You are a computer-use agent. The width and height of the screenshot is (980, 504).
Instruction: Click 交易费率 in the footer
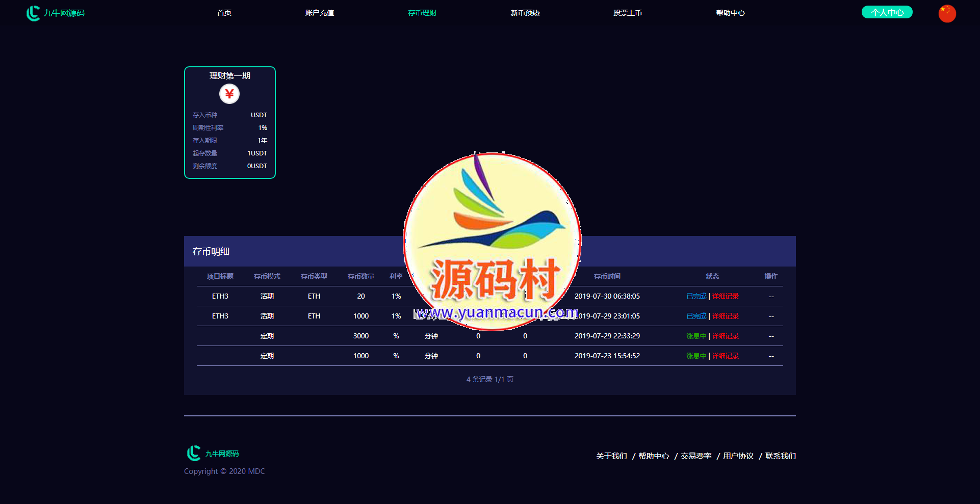[x=696, y=456]
